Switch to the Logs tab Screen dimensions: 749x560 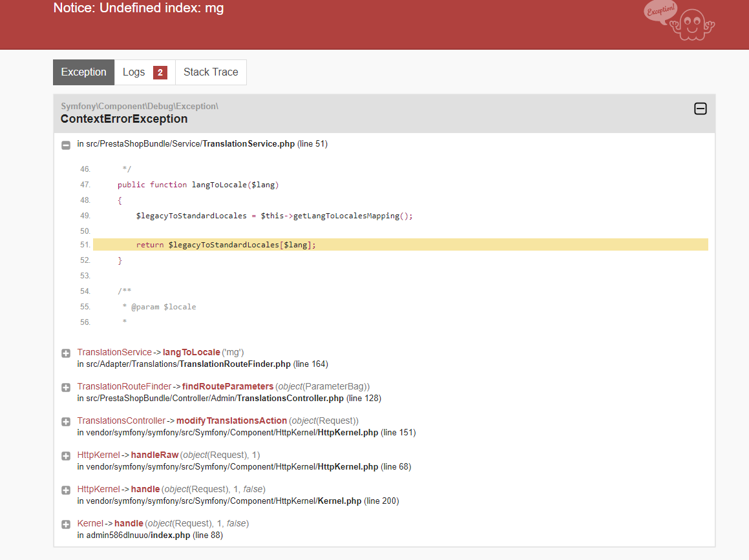pyautogui.click(x=145, y=72)
